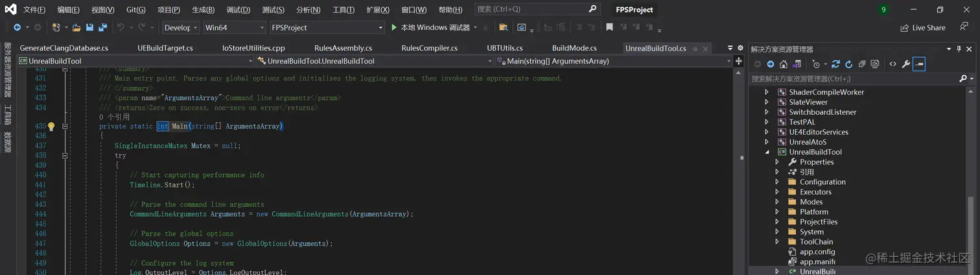
Task: Start debugging with green play icon
Action: tap(394, 27)
